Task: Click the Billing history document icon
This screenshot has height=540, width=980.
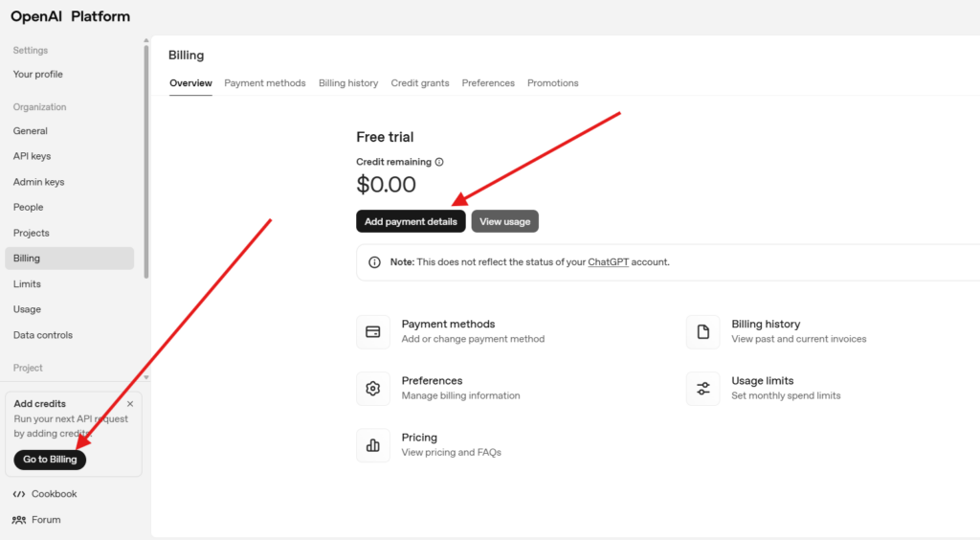Action: pyautogui.click(x=703, y=331)
